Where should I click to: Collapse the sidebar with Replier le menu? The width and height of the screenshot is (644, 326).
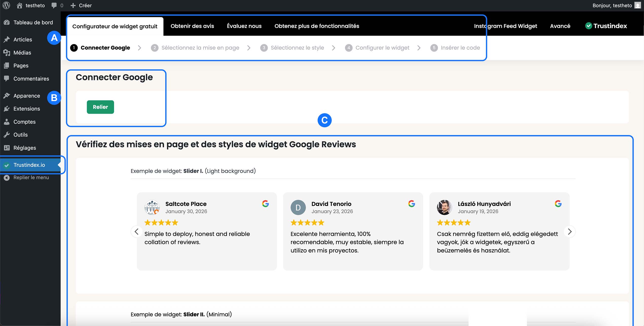pos(7,177)
